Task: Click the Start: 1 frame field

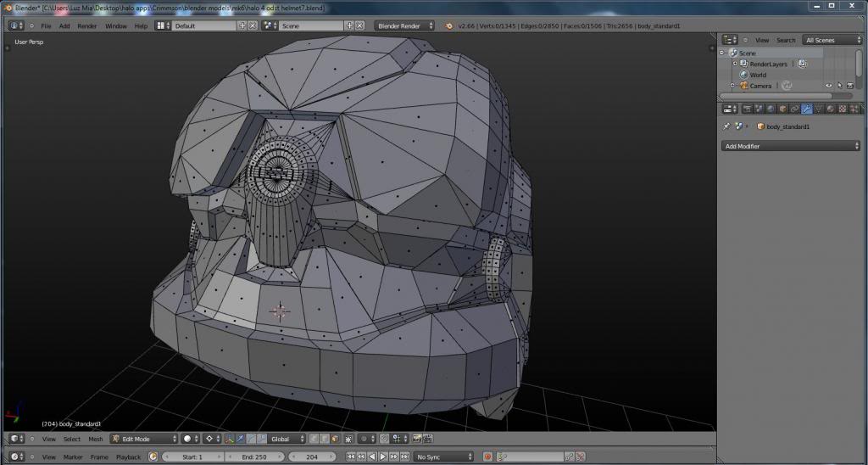Action: coord(192,457)
